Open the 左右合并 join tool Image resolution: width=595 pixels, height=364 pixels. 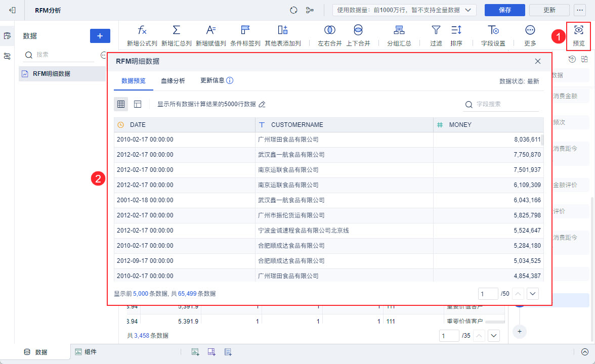tap(329, 30)
